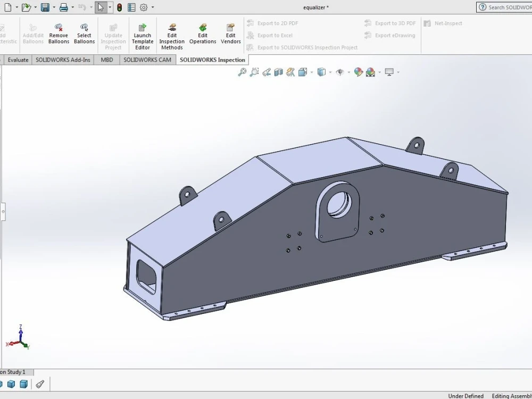
Task: Open Edit Vendors
Action: click(x=231, y=34)
